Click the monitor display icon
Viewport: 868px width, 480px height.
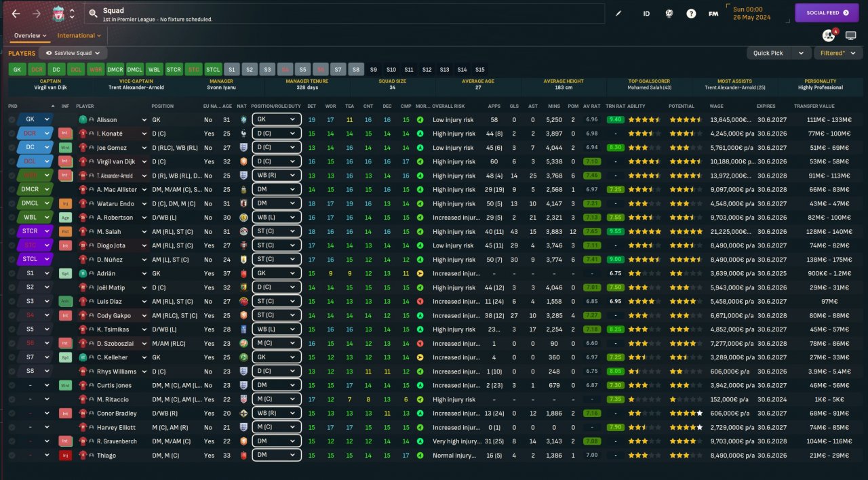850,35
